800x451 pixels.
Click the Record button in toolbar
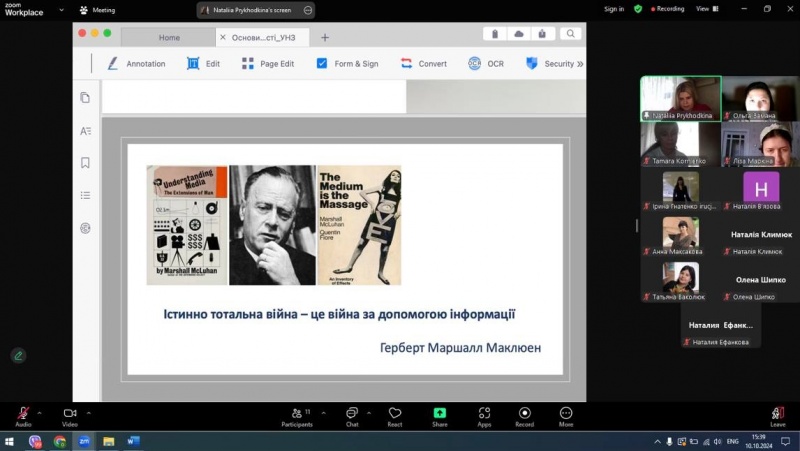[x=524, y=414]
